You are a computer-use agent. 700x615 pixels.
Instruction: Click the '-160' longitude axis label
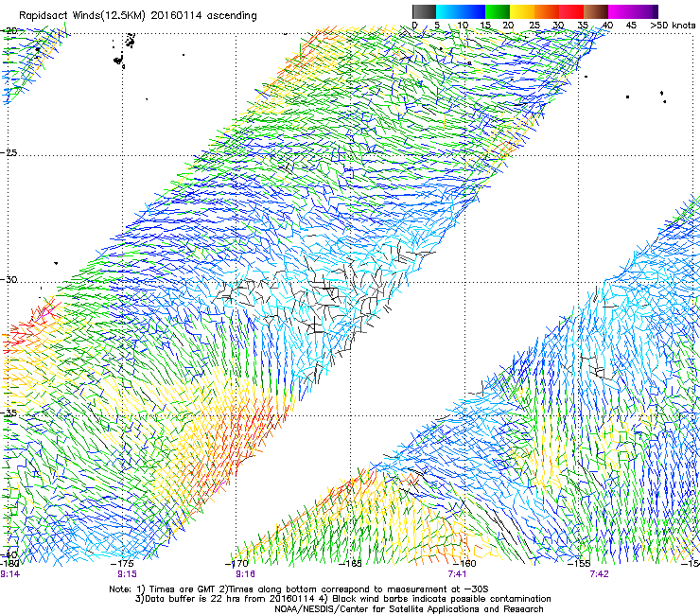click(x=464, y=564)
